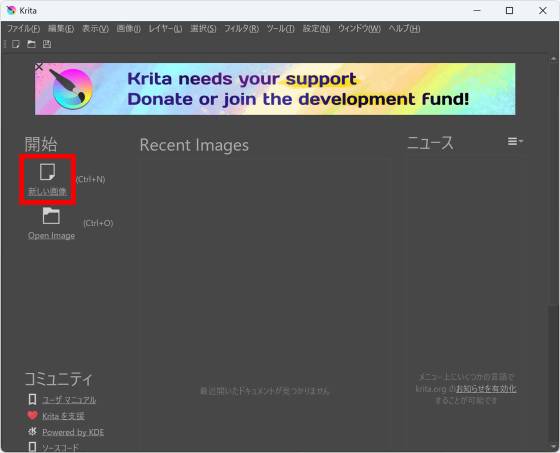
Task: Click the Open Image link
Action: coord(52,235)
